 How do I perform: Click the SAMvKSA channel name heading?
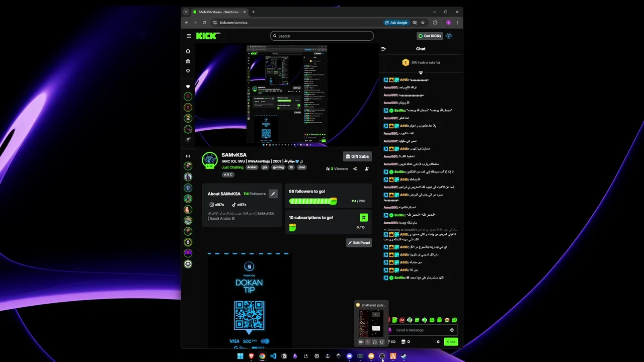click(x=234, y=155)
